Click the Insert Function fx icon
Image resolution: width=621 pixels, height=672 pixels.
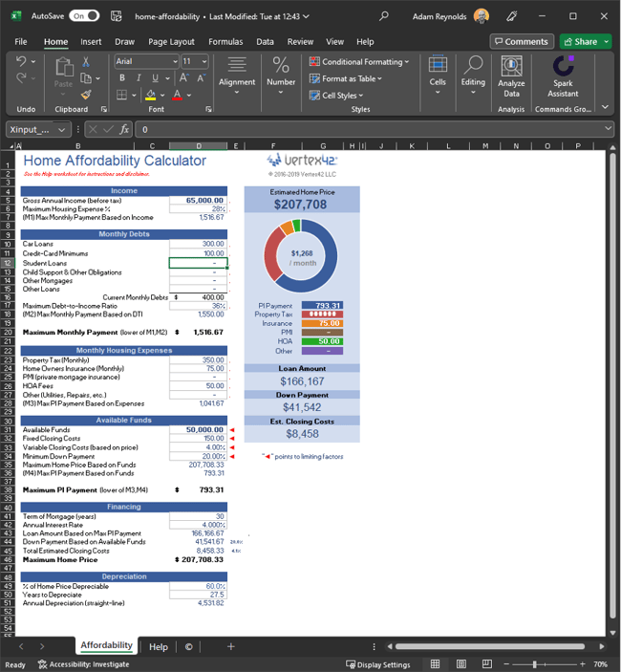pyautogui.click(x=124, y=129)
